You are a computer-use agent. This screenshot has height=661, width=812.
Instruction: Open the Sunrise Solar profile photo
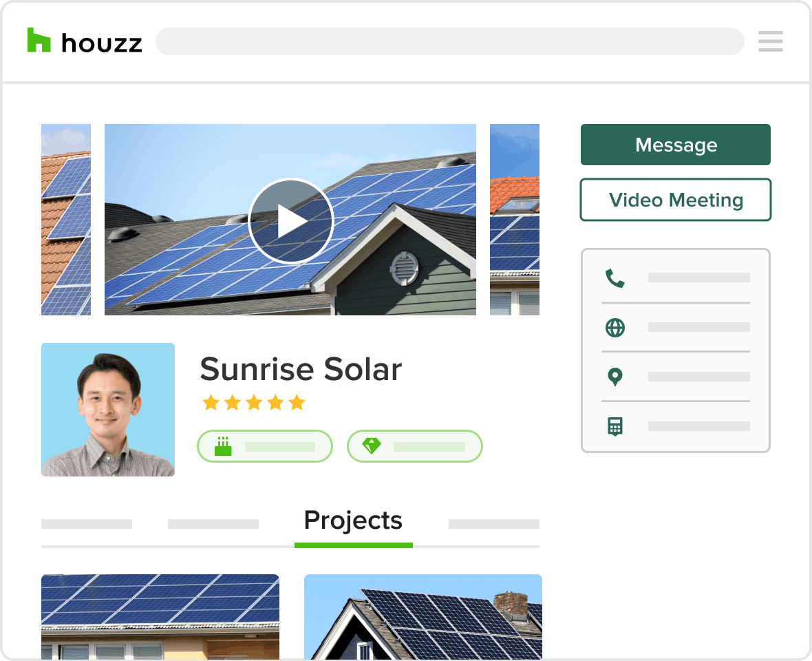tap(108, 409)
